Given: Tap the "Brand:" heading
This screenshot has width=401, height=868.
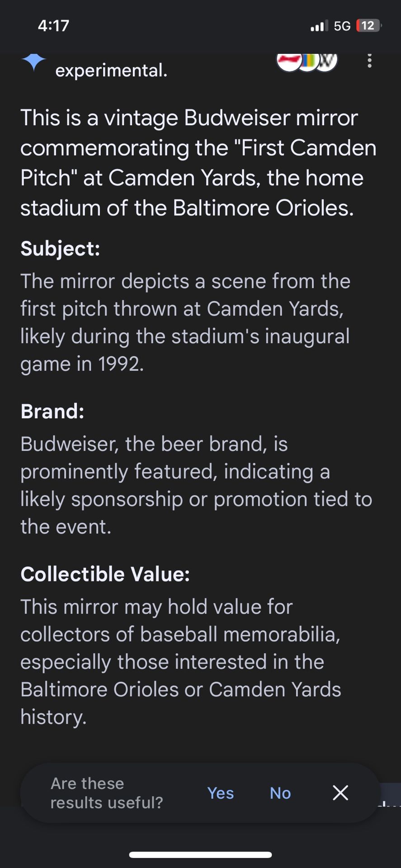Looking at the screenshot, I should 52,411.
